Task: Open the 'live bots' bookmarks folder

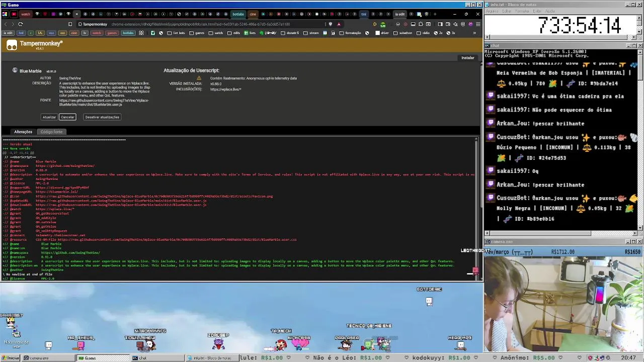Action: point(176,33)
